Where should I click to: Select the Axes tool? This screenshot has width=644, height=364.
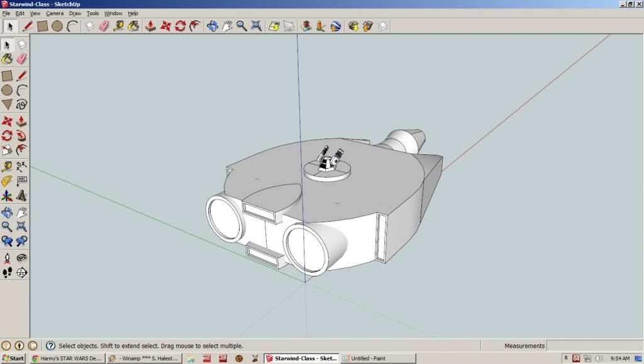pyautogui.click(x=7, y=196)
